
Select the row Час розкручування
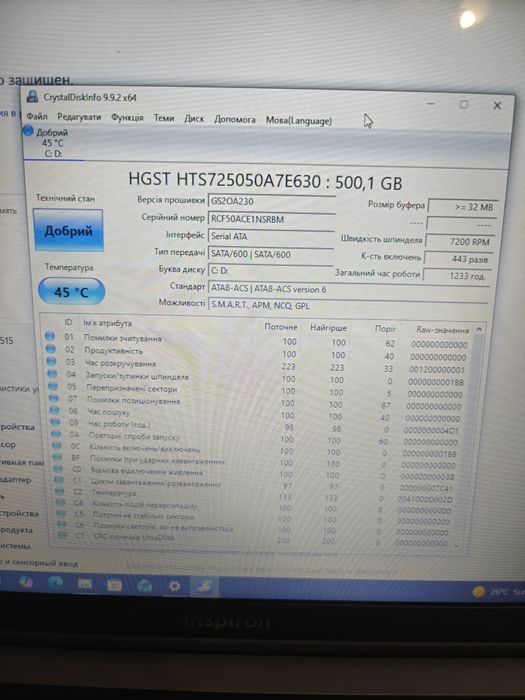coord(258,366)
